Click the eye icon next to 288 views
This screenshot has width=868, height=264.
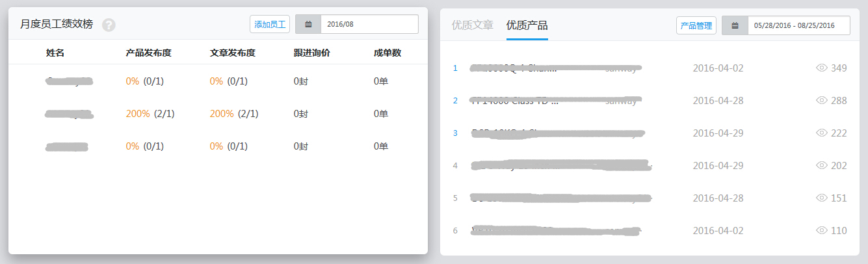tap(821, 100)
